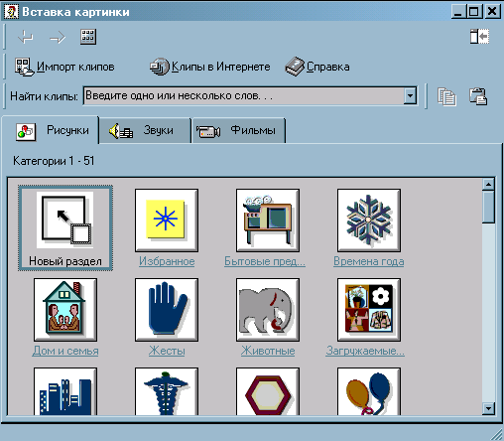Close the Вставка картинки window
Viewport: 504px width, 441px height.
click(x=492, y=12)
